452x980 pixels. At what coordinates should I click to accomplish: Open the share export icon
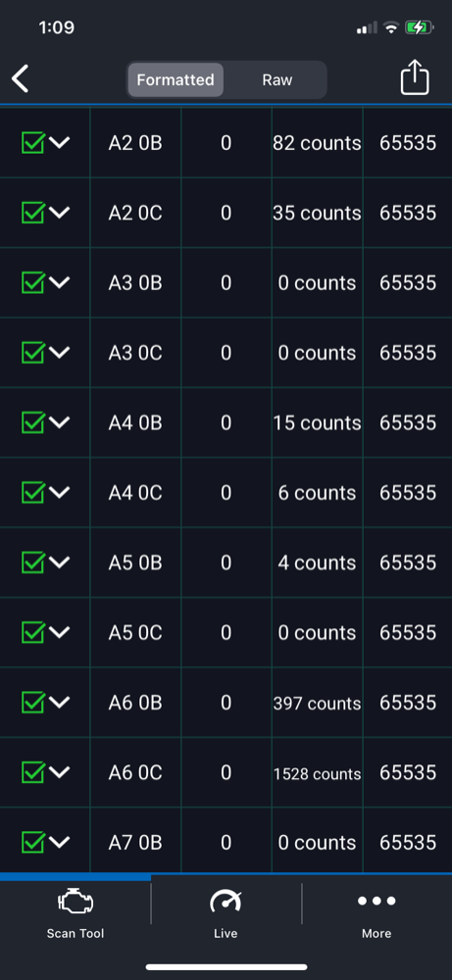pos(415,78)
